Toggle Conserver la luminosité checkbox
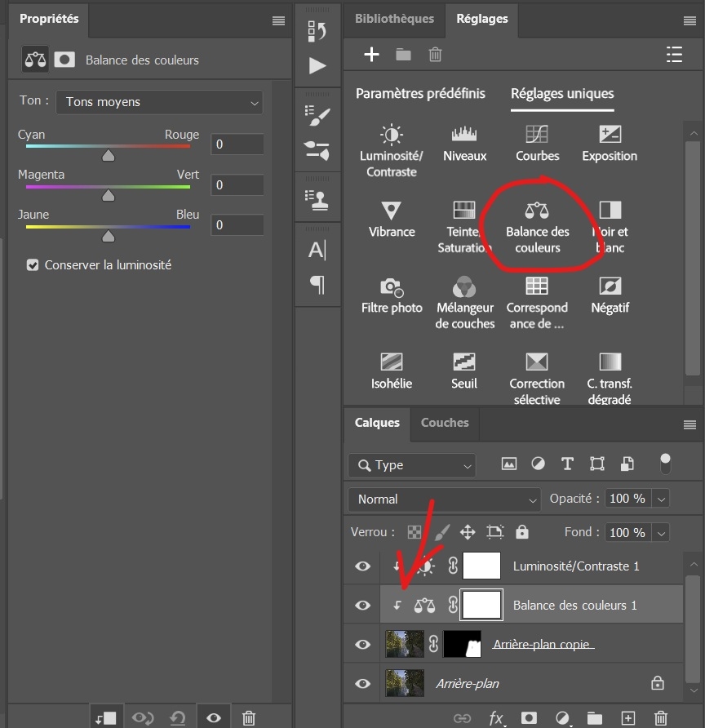 click(33, 265)
